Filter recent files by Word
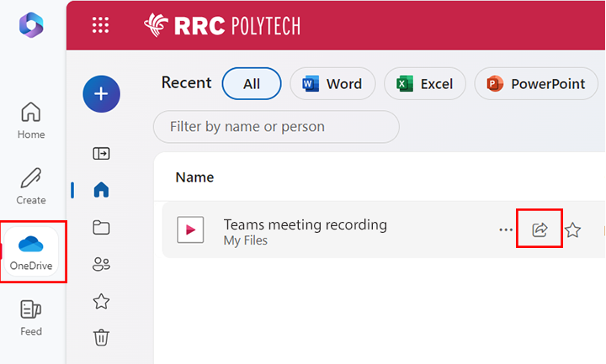 pyautogui.click(x=332, y=84)
